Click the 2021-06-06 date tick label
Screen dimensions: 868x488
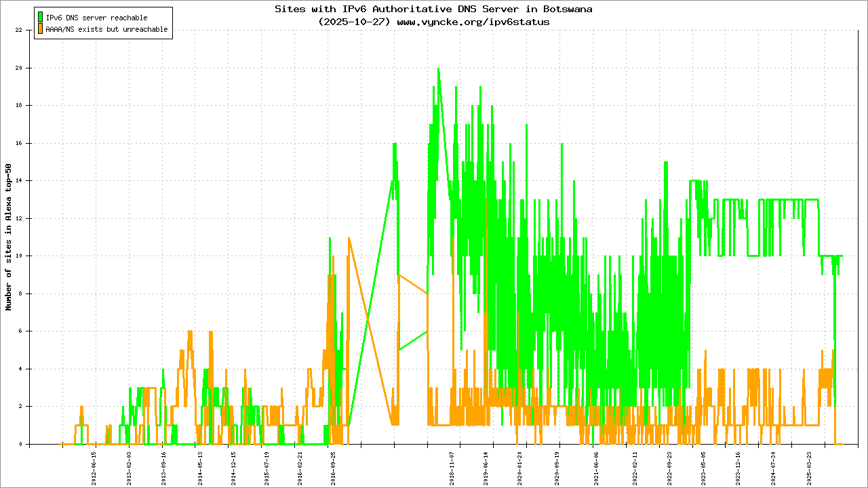click(x=595, y=465)
